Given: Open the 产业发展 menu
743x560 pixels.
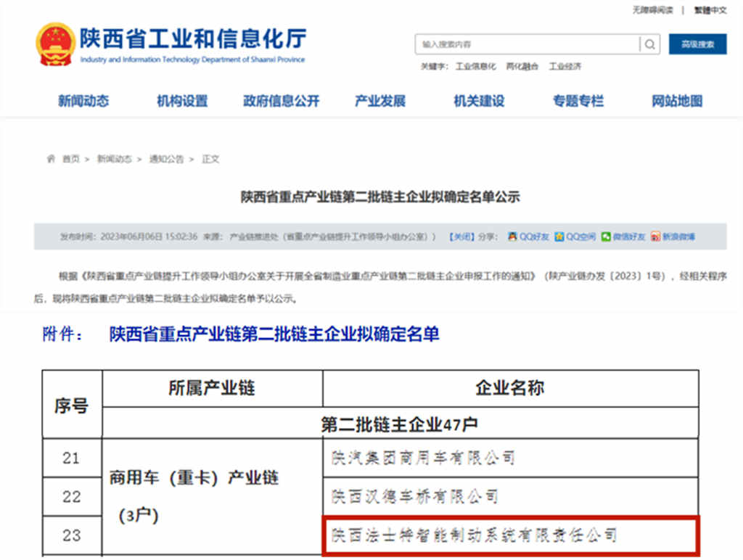Looking at the screenshot, I should point(379,102).
